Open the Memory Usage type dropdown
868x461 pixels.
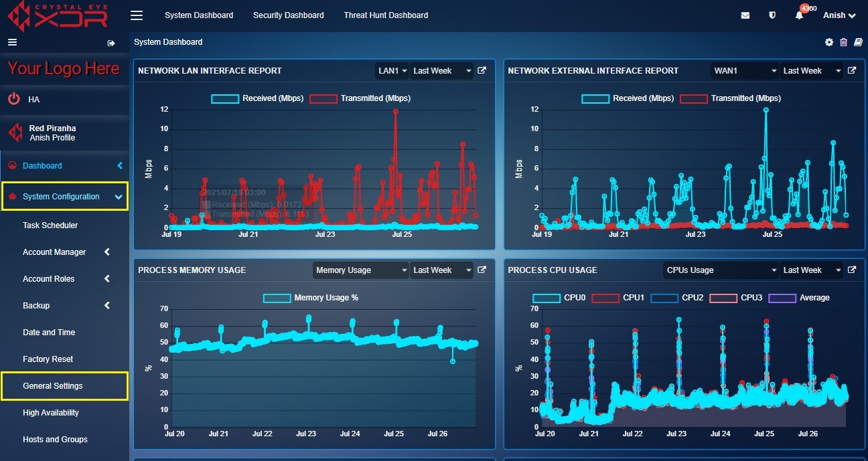[360, 270]
